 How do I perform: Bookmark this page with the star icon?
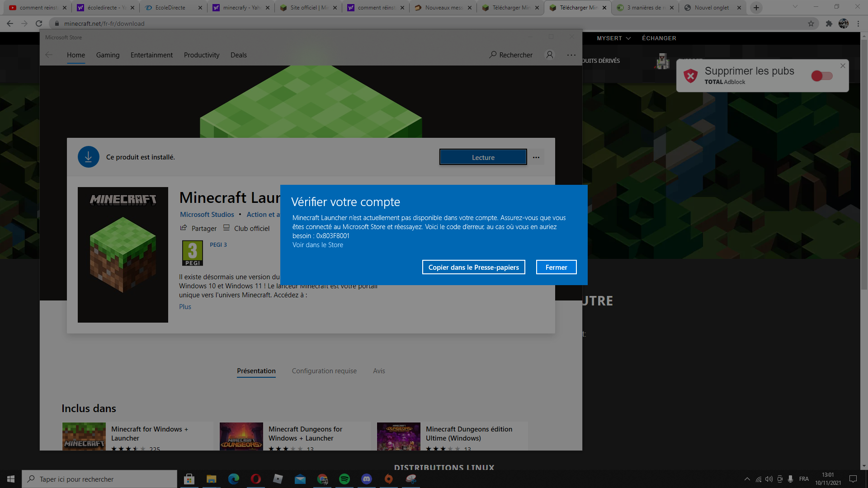click(811, 23)
